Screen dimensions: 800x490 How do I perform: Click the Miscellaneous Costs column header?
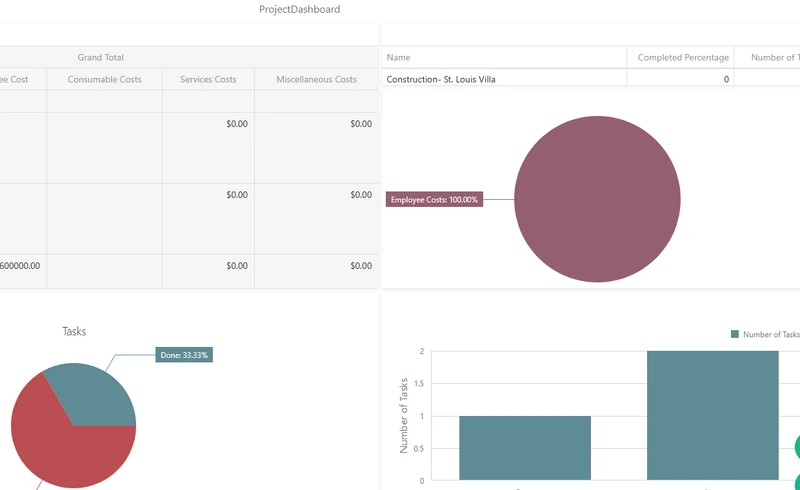(316, 79)
